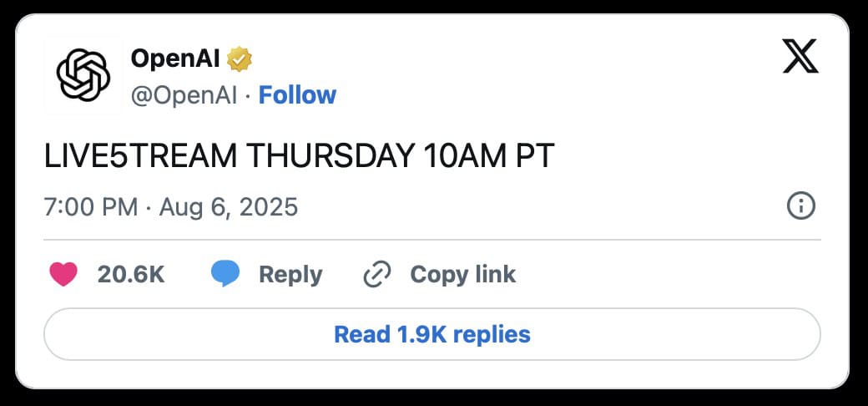Open the OpenAI display name
868x406 pixels.
point(175,58)
